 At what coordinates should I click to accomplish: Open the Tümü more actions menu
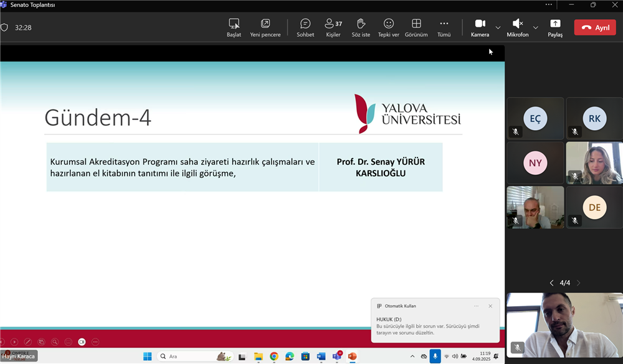point(444,28)
